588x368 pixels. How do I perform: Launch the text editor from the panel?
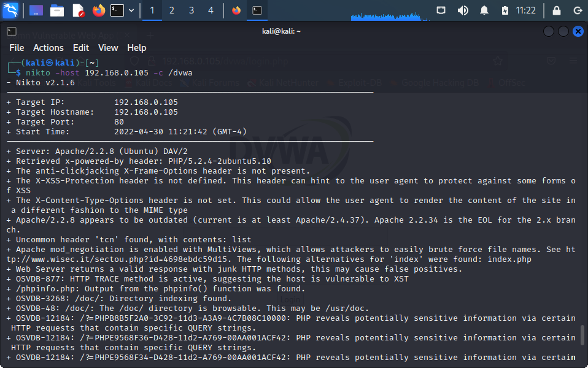point(78,10)
